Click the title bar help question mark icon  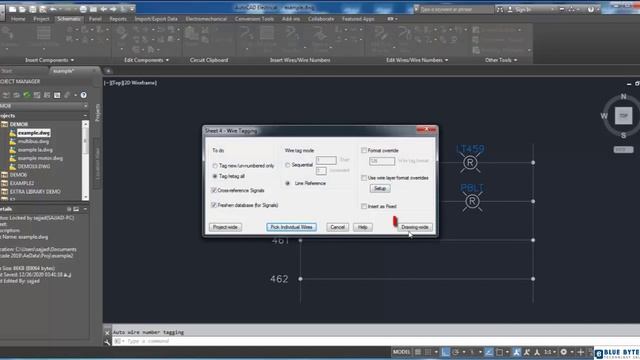click(x=591, y=9)
